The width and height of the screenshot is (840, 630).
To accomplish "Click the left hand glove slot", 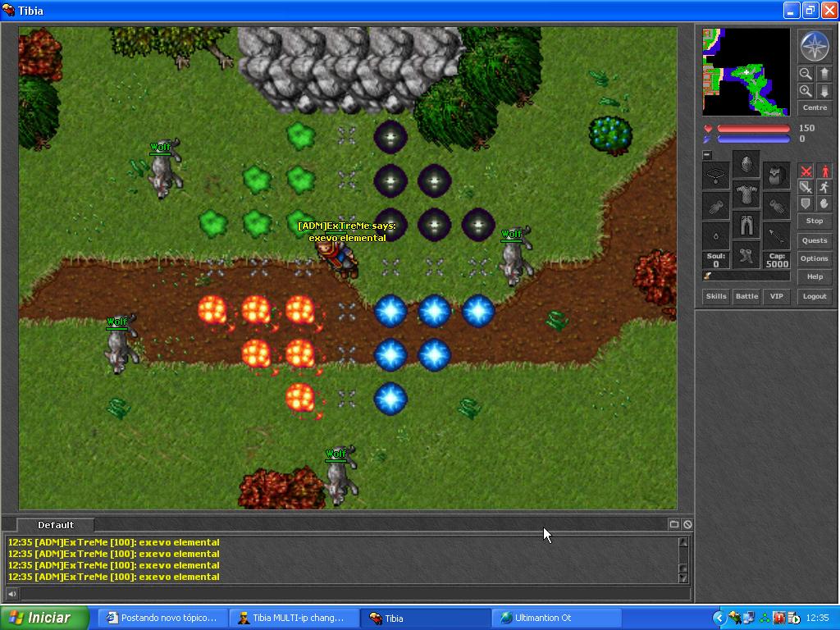I will coord(716,205).
